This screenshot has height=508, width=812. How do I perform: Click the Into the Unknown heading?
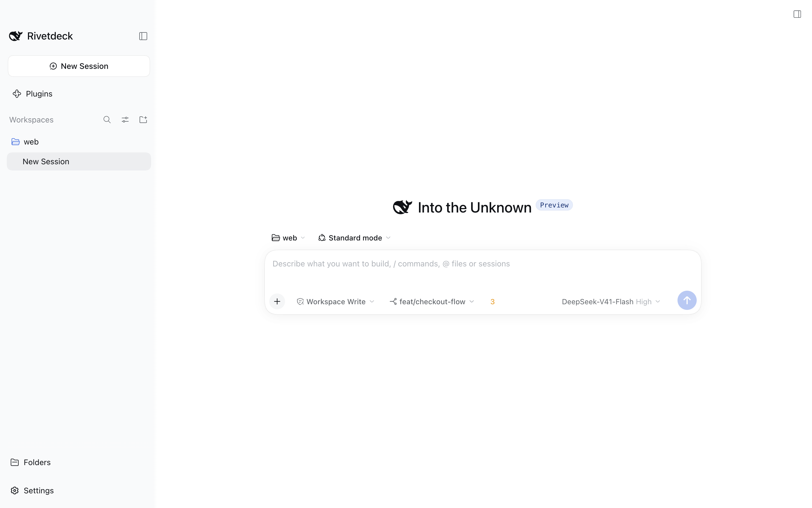tap(475, 208)
